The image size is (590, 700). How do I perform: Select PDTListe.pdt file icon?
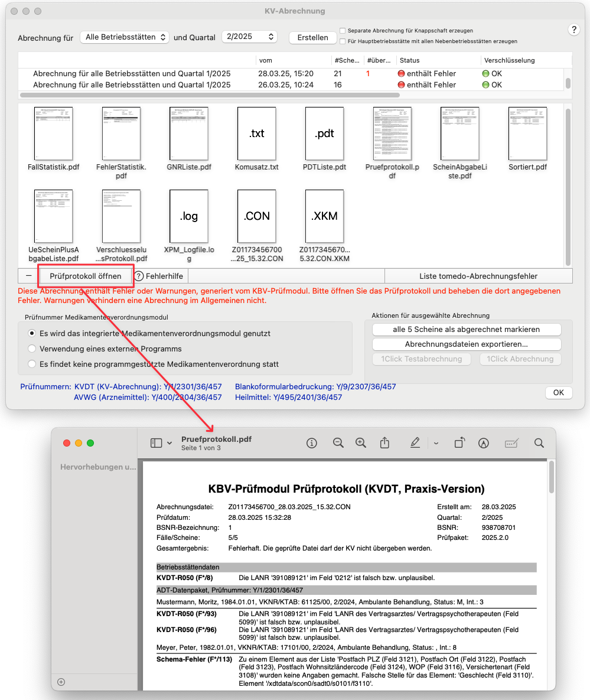pyautogui.click(x=324, y=134)
